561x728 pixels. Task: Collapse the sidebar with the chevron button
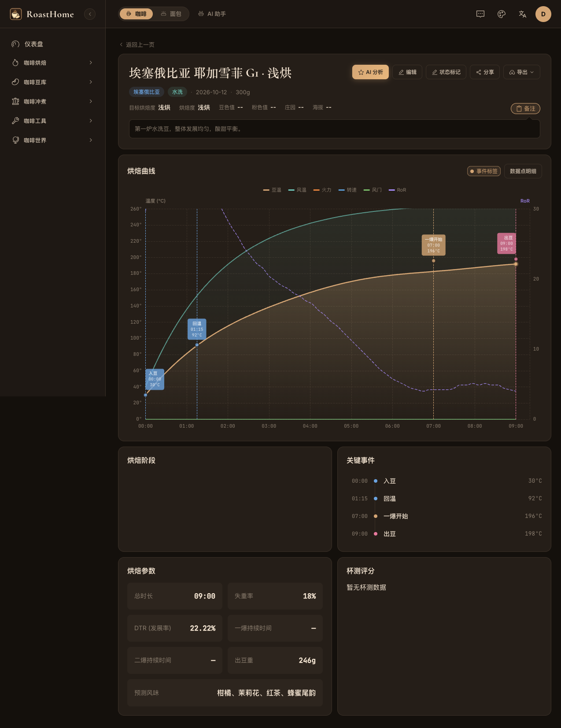pos(90,14)
